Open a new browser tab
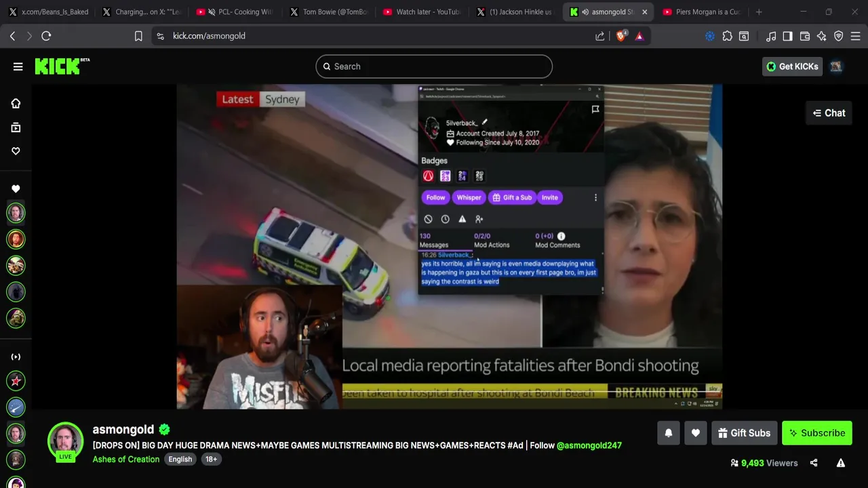Image resolution: width=868 pixels, height=488 pixels. [x=759, y=12]
